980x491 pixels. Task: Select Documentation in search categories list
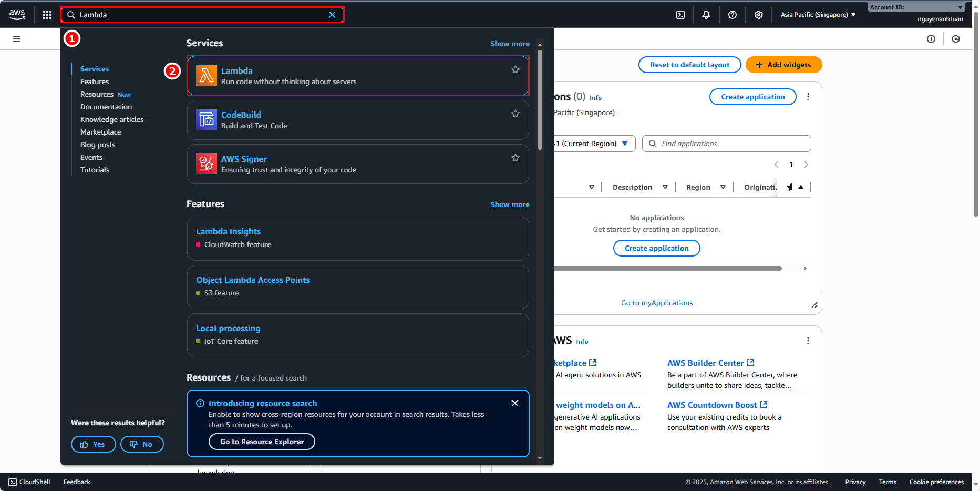tap(106, 107)
